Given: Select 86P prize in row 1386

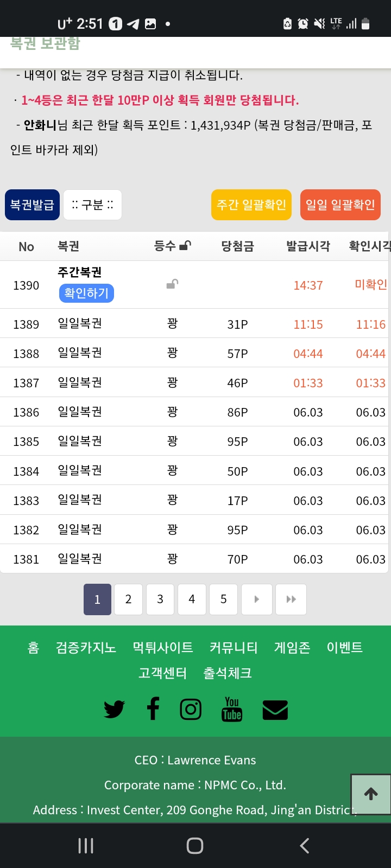Looking at the screenshot, I should (237, 412).
